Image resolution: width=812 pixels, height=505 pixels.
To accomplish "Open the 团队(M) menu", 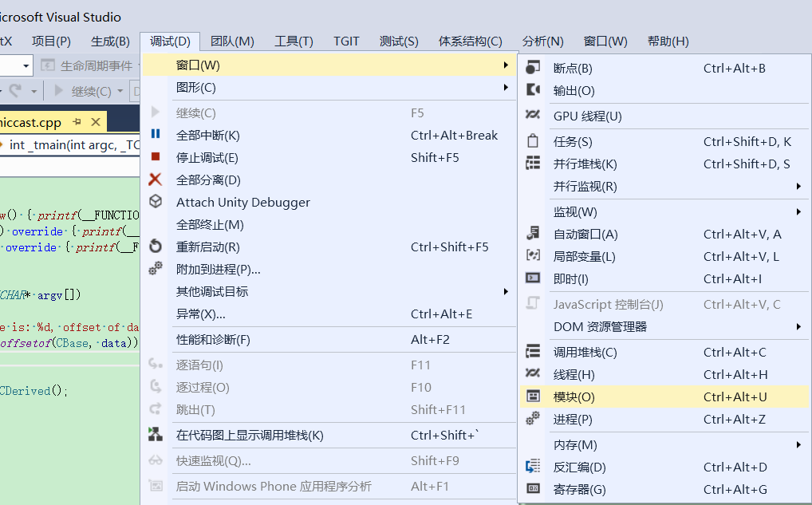I will click(x=232, y=41).
